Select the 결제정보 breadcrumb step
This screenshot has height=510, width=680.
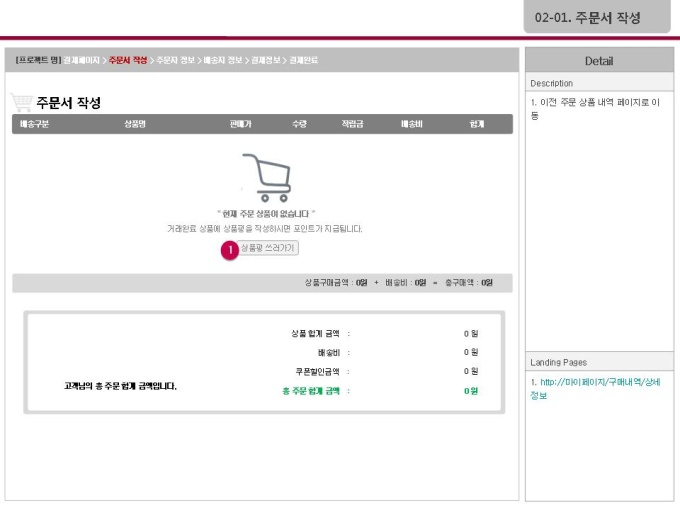pos(265,61)
